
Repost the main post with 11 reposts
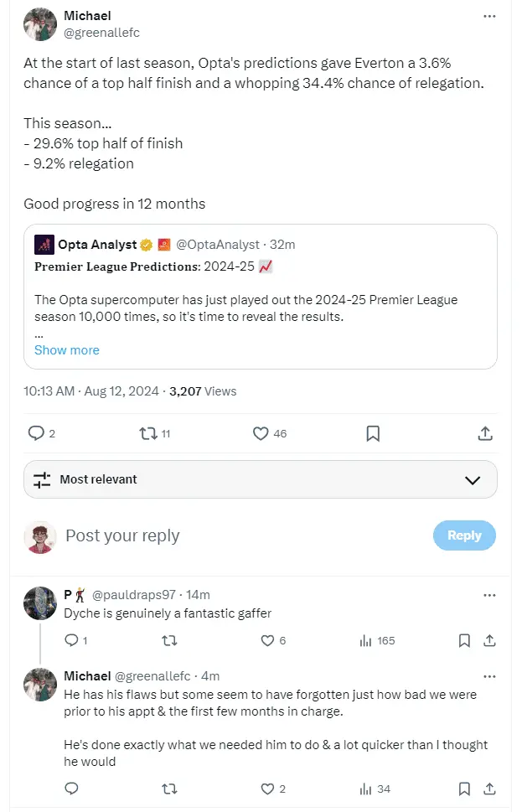click(x=148, y=433)
